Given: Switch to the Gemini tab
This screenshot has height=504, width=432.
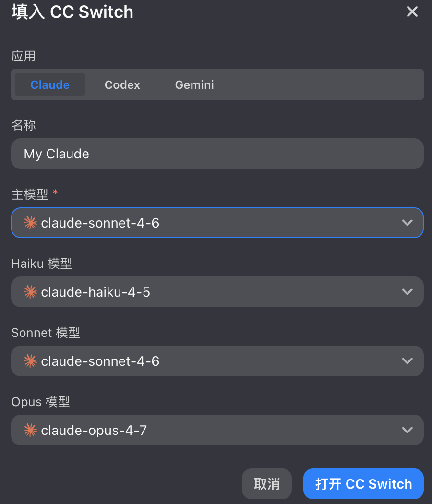Looking at the screenshot, I should click(x=194, y=84).
